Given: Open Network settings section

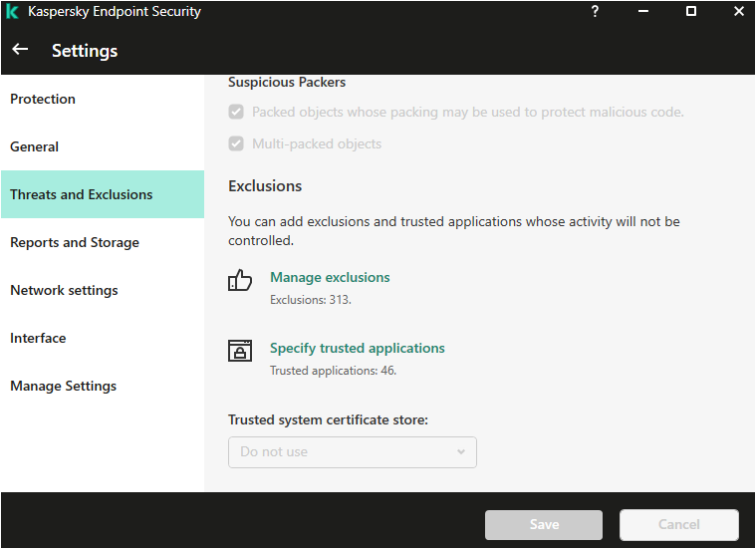Looking at the screenshot, I should (103, 290).
